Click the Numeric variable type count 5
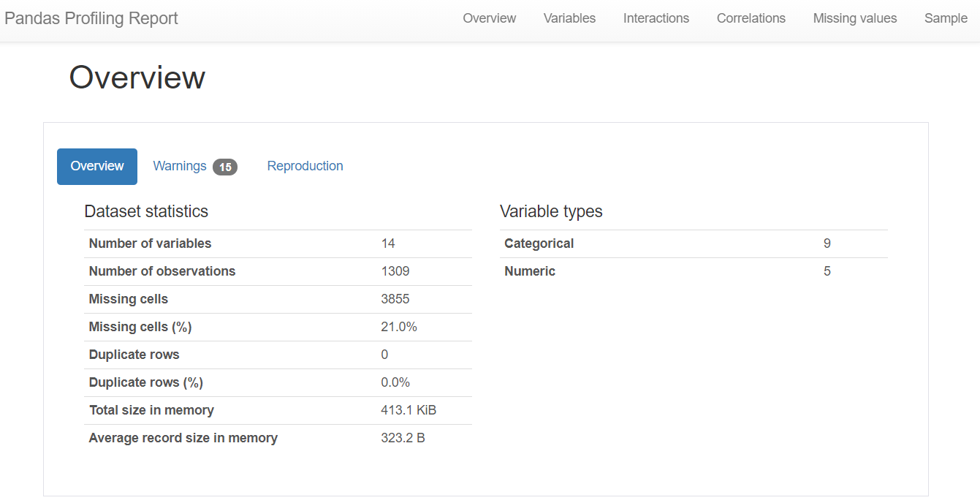This screenshot has width=980, height=503. 827,271
